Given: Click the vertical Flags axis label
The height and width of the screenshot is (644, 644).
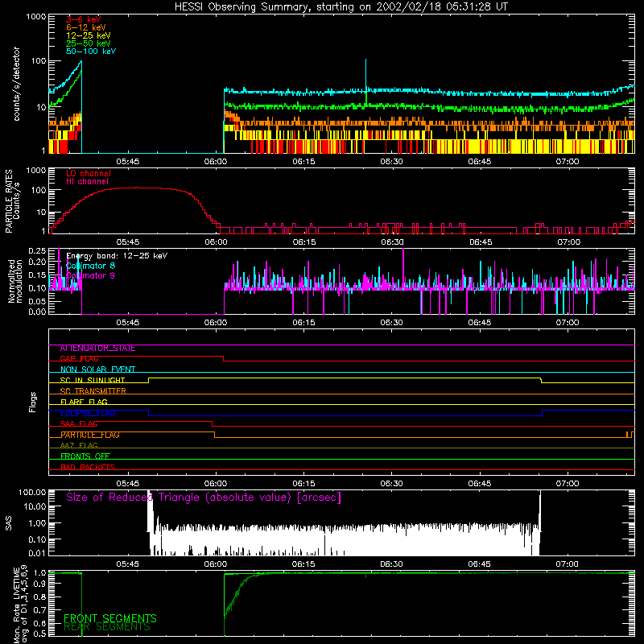Looking at the screenshot, I should (33, 402).
